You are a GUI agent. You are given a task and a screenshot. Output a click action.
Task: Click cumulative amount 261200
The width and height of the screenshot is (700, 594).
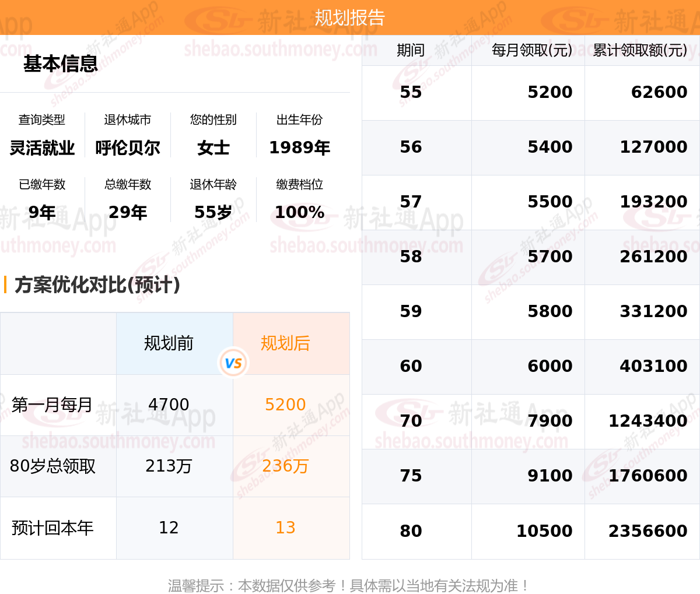coord(653,256)
